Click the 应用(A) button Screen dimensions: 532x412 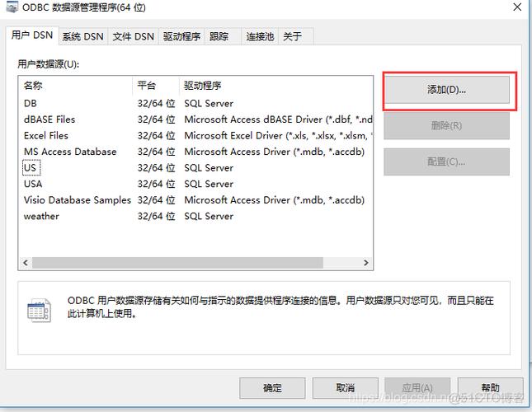(x=417, y=388)
